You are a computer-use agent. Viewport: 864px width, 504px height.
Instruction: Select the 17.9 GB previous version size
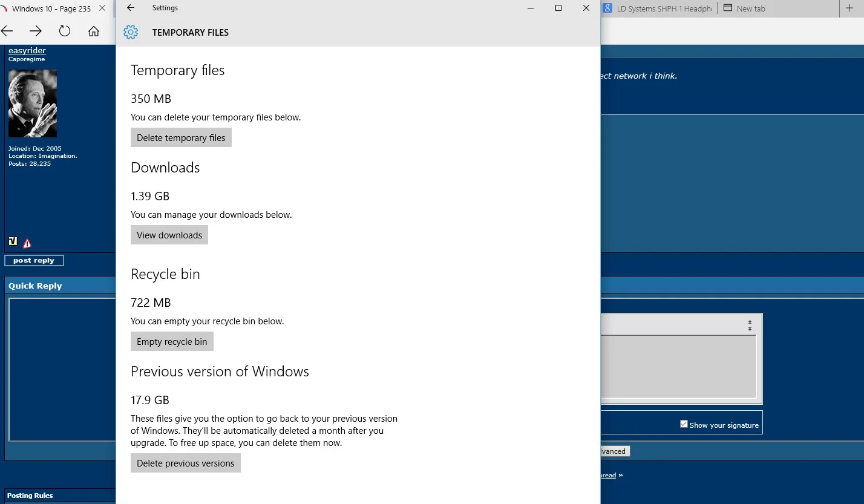coord(150,400)
